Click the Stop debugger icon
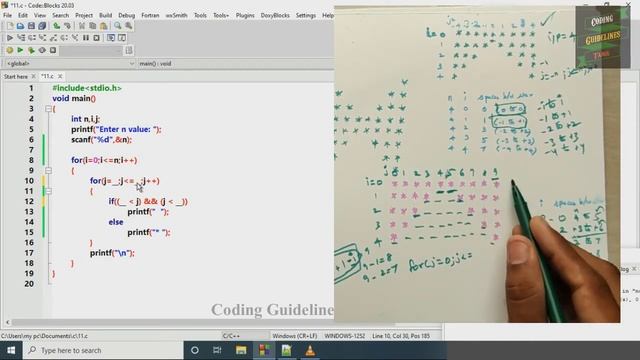This screenshot has width=640, height=360. coord(96,38)
